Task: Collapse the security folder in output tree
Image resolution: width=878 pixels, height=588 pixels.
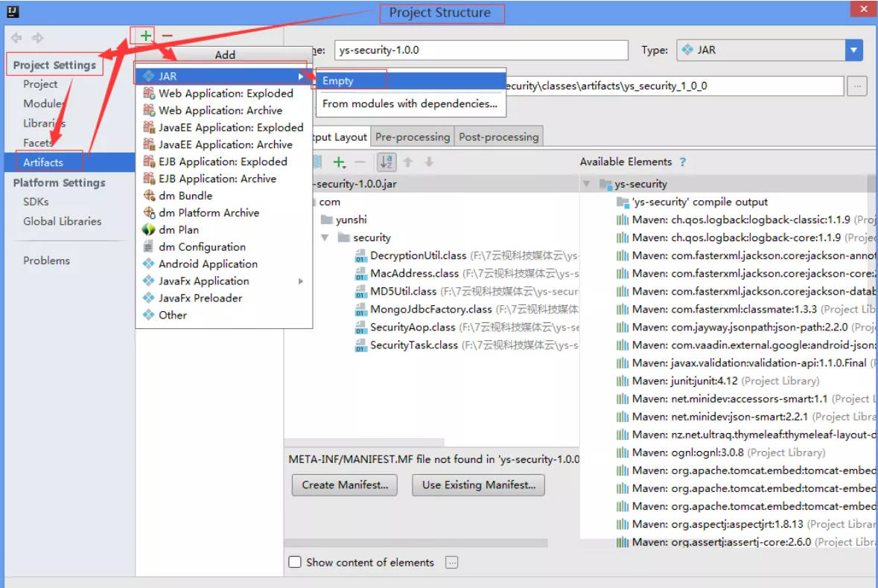Action: [325, 237]
